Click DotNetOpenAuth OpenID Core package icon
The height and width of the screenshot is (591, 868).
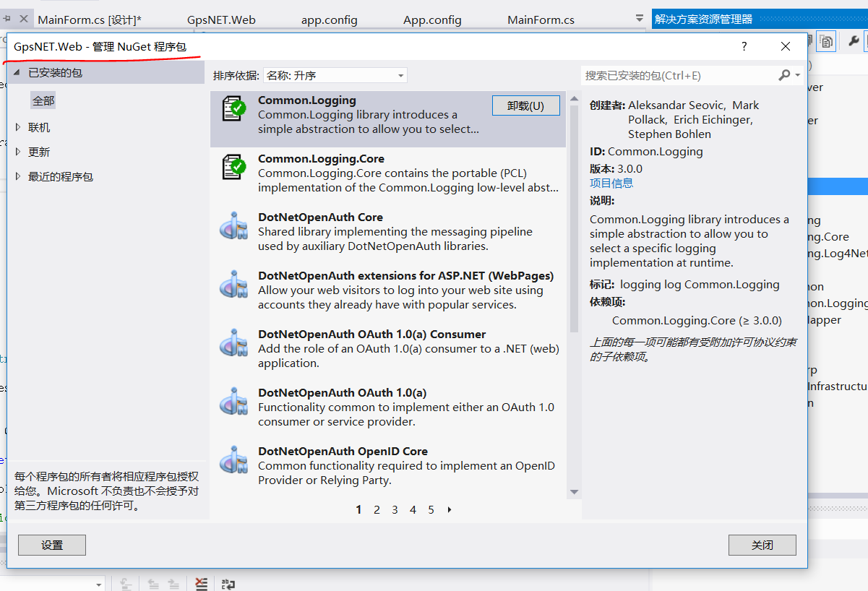click(233, 460)
